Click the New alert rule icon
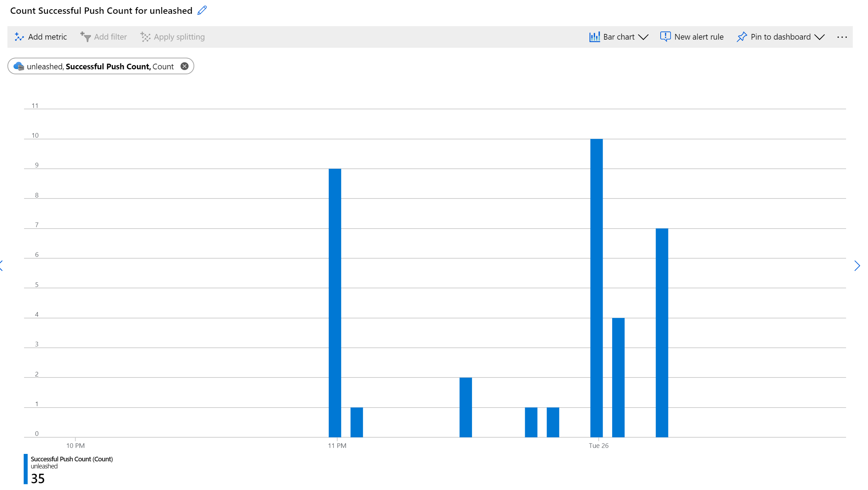 [665, 36]
